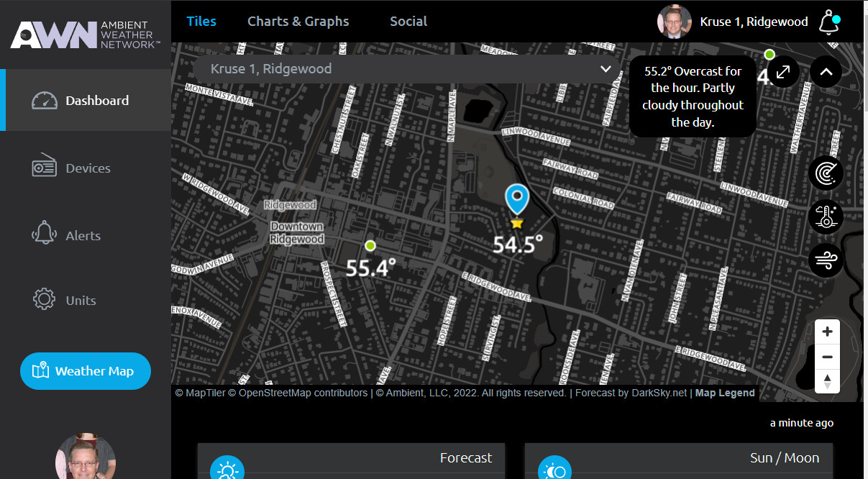This screenshot has height=479, width=868.
Task: Open Alerts bell icon in sidebar
Action: click(45, 234)
